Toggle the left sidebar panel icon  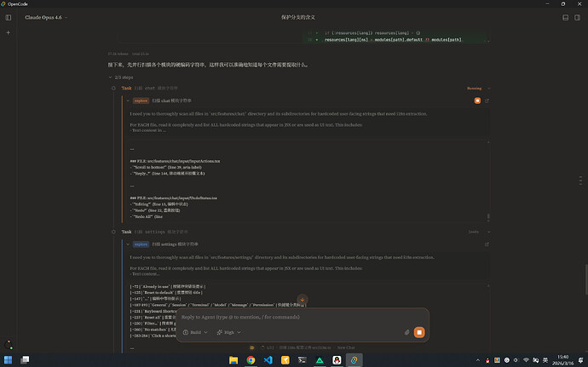tap(9, 18)
